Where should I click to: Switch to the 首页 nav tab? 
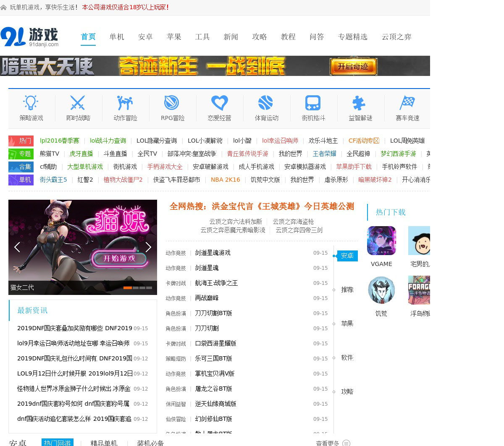[x=88, y=37]
